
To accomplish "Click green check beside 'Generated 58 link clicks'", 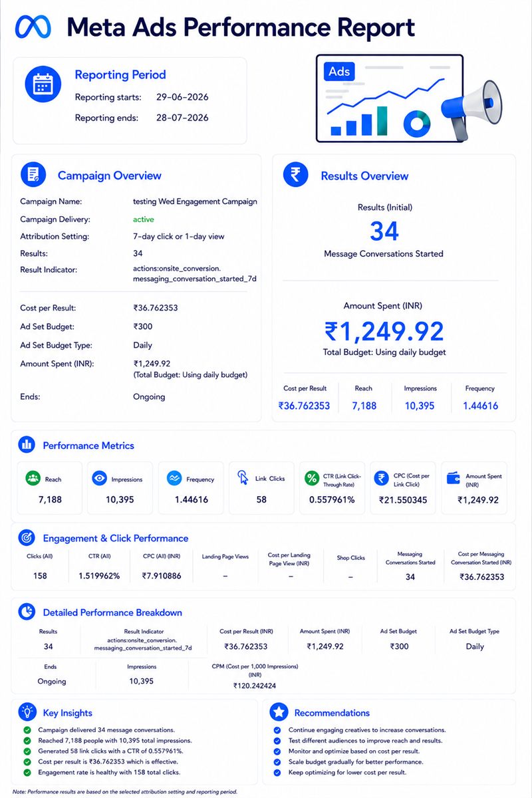I will [27, 751].
